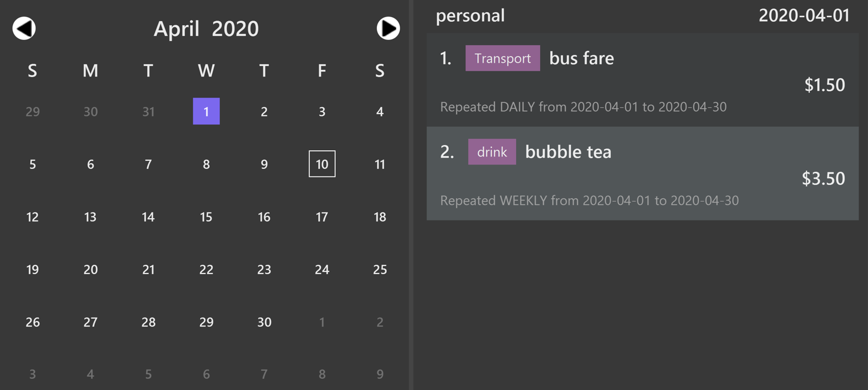Choose April 19 in the Sunday column
Viewport: 868px width, 390px height.
33,270
